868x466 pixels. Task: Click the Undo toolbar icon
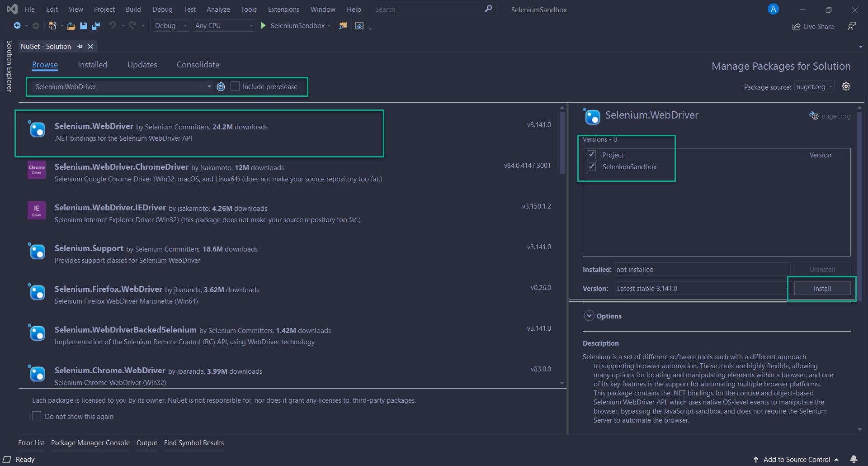tap(113, 26)
